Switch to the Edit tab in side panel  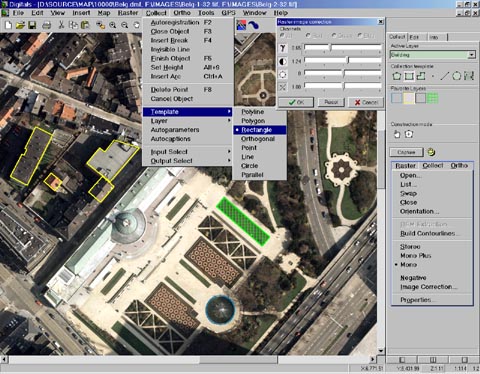pyautogui.click(x=414, y=37)
